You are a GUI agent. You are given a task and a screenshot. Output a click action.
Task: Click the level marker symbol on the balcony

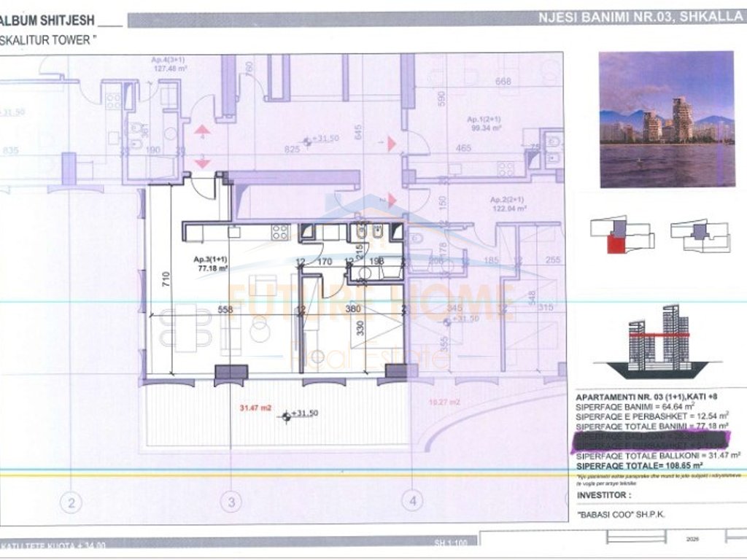(286, 416)
